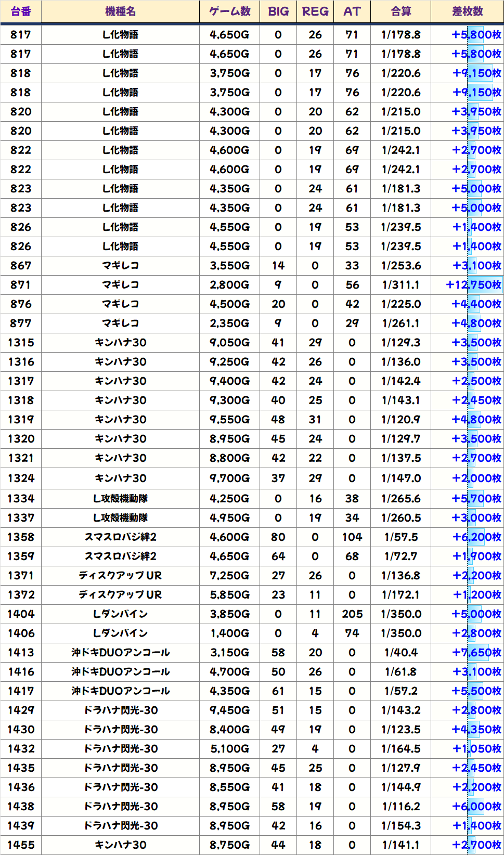This screenshot has height=855, width=504.
Task: Select 9,700G game count cell
Action: click(x=229, y=478)
